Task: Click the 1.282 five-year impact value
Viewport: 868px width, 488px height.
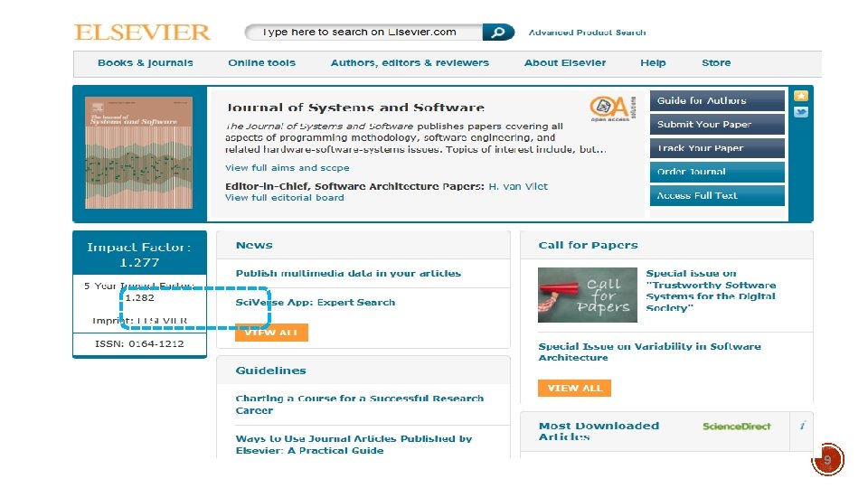Action: (139, 297)
